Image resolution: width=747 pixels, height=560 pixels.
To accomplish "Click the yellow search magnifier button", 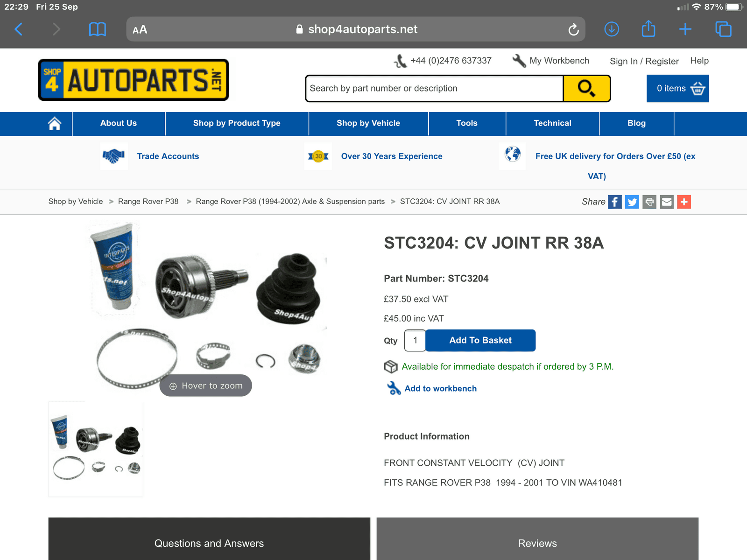I will pyautogui.click(x=586, y=88).
